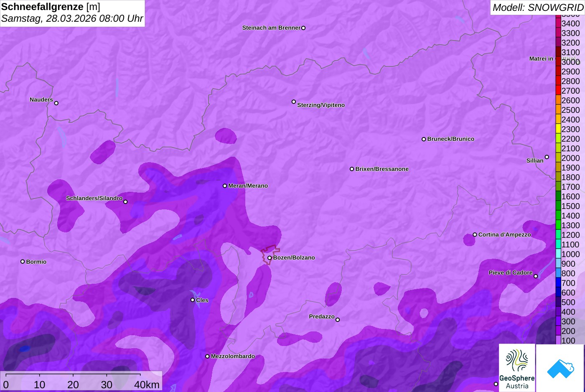Select the Cles map marker
Image resolution: width=585 pixels, height=392 pixels.
coord(193,300)
